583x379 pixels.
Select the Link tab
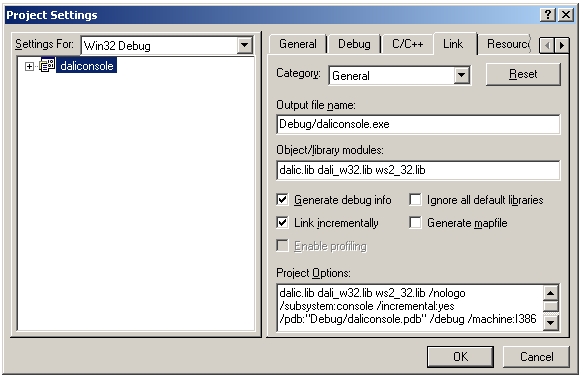click(453, 44)
